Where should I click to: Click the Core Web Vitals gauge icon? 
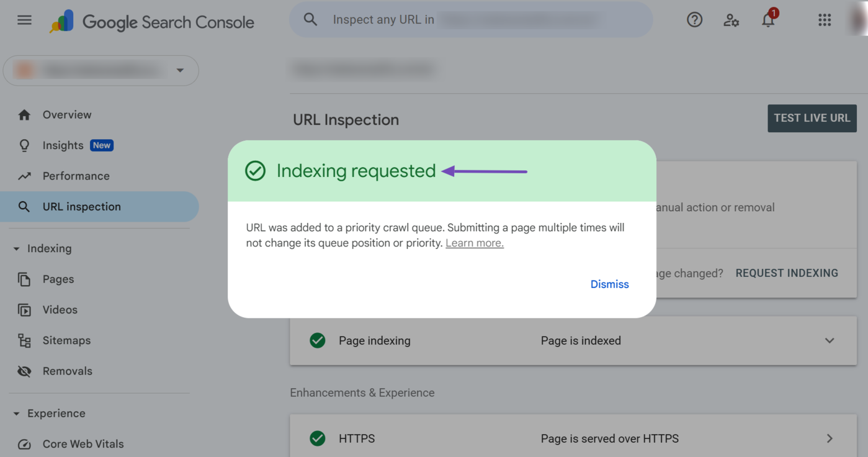coord(24,444)
